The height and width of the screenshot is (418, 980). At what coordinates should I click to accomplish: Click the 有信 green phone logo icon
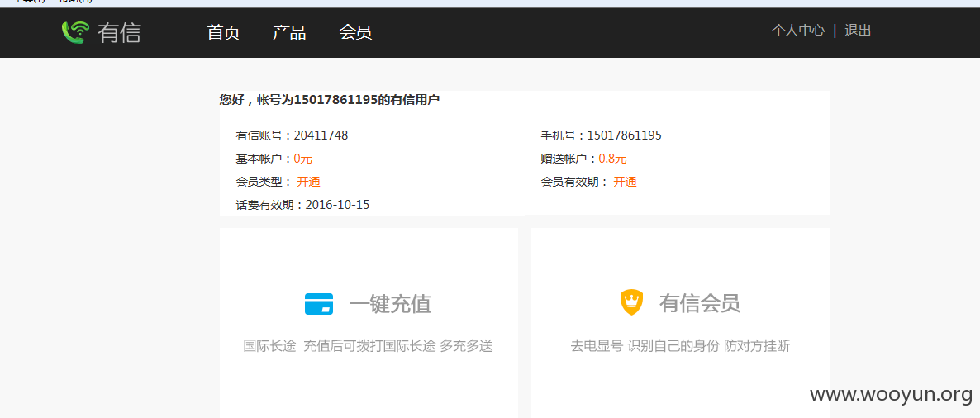tap(76, 32)
